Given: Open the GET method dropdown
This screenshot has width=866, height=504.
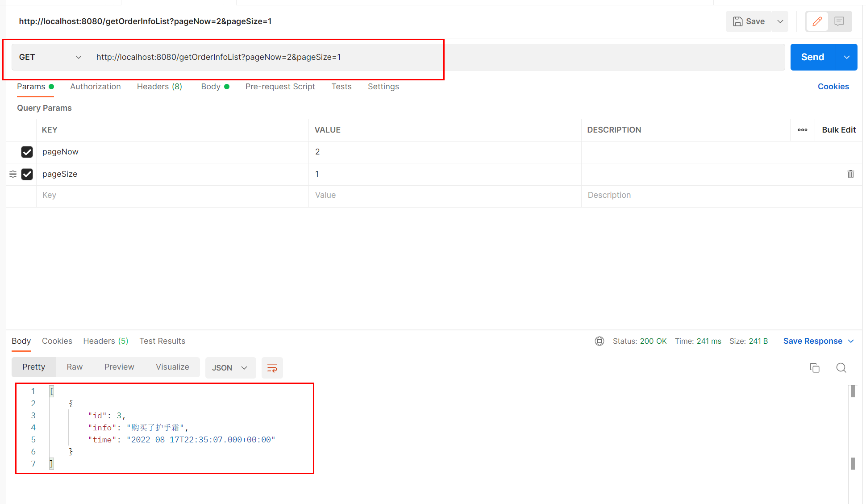Looking at the screenshot, I should (50, 57).
